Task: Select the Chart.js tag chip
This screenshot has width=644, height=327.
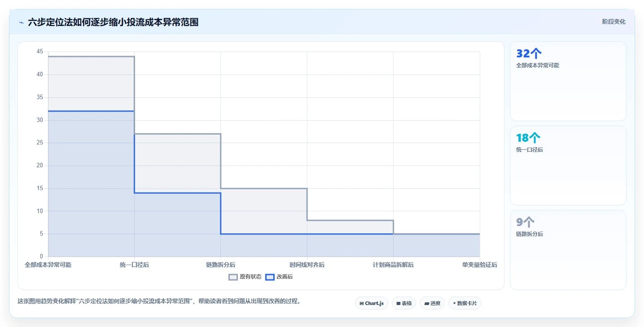Action: (x=372, y=303)
